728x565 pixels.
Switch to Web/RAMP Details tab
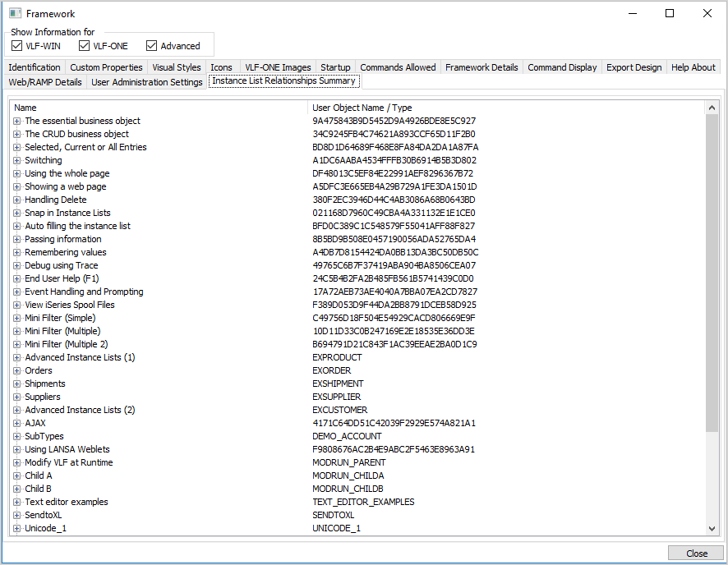pyautogui.click(x=45, y=82)
